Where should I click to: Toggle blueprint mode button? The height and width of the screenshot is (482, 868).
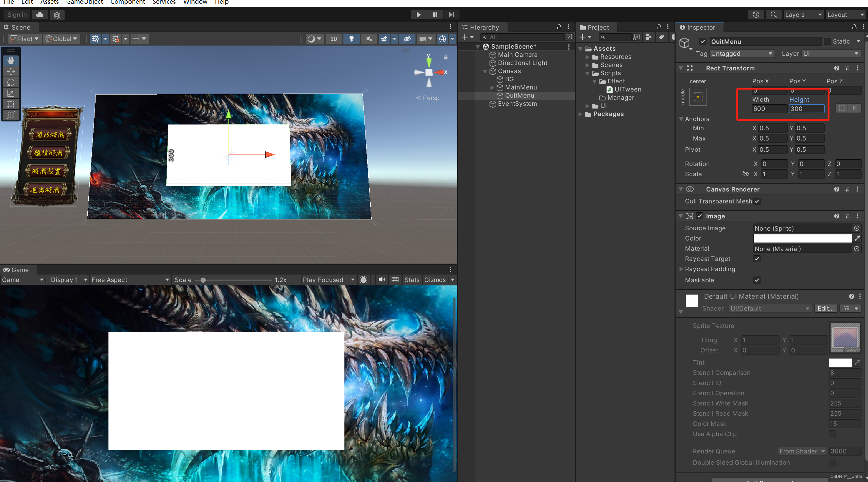tap(841, 109)
